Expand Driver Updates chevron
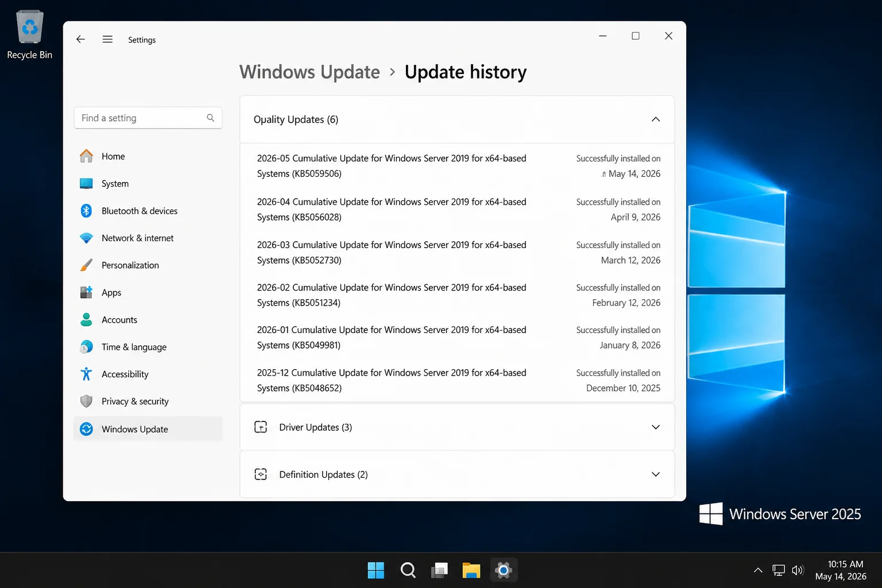 coord(656,427)
